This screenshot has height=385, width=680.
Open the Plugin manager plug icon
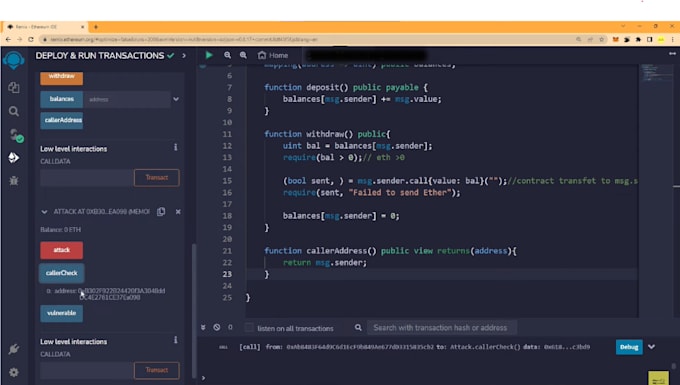[x=14, y=349]
